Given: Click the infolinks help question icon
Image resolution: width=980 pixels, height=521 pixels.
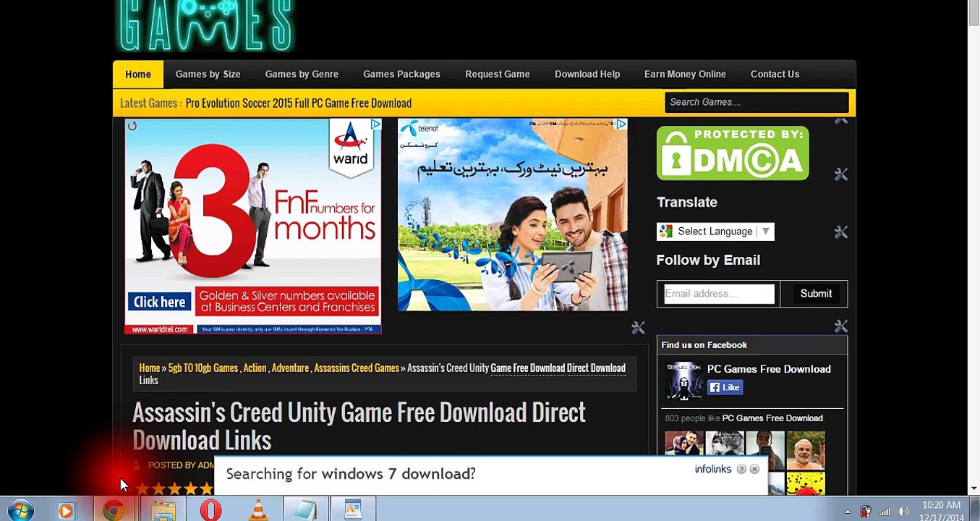Looking at the screenshot, I should (x=741, y=469).
